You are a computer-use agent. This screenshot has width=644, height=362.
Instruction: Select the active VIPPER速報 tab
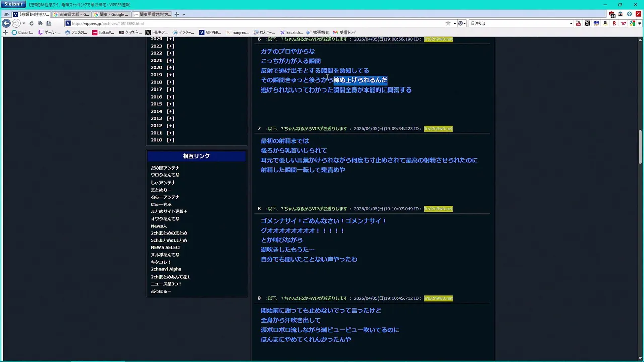[31, 14]
